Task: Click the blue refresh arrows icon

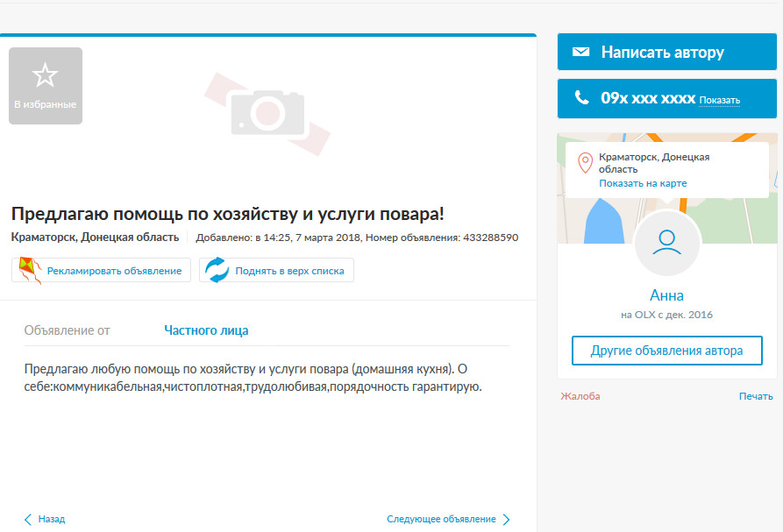Action: (x=217, y=270)
